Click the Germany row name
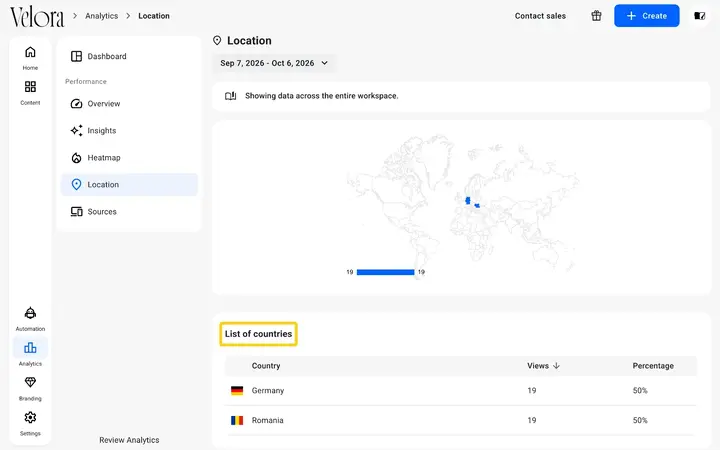This screenshot has height=450, width=720. point(268,391)
